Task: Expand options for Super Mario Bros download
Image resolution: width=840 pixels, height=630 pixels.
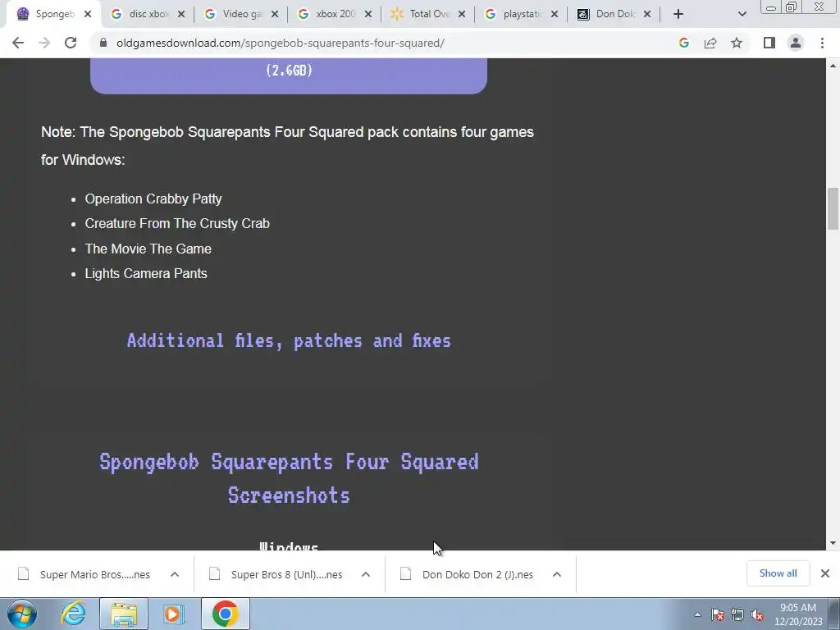Action: click(x=175, y=574)
